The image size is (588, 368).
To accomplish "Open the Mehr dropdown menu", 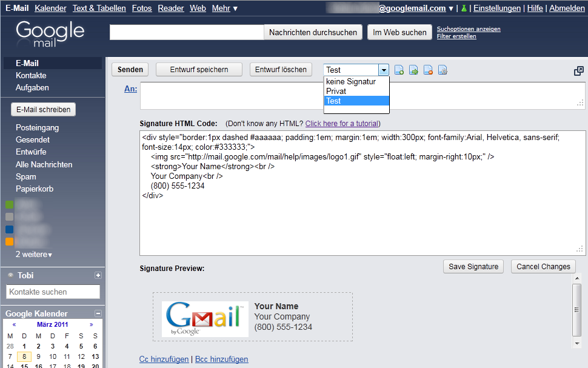I will 225,8.
